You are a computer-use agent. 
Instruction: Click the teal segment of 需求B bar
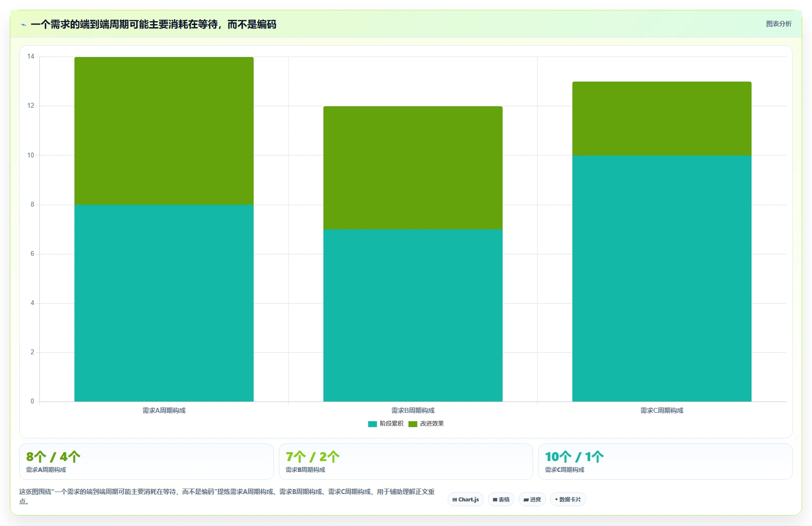pyautogui.click(x=413, y=315)
